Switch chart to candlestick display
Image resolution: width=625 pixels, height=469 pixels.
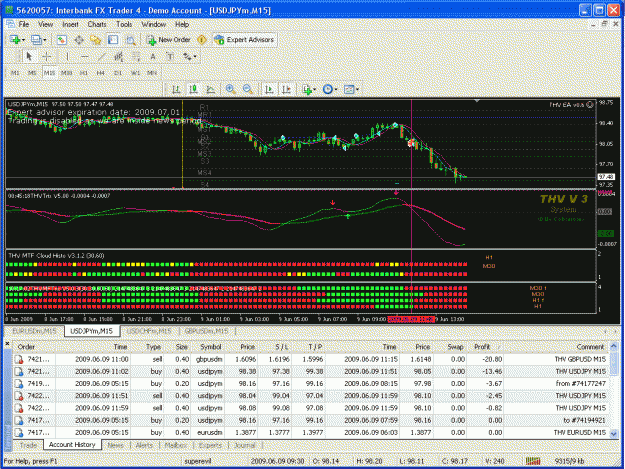coord(193,89)
